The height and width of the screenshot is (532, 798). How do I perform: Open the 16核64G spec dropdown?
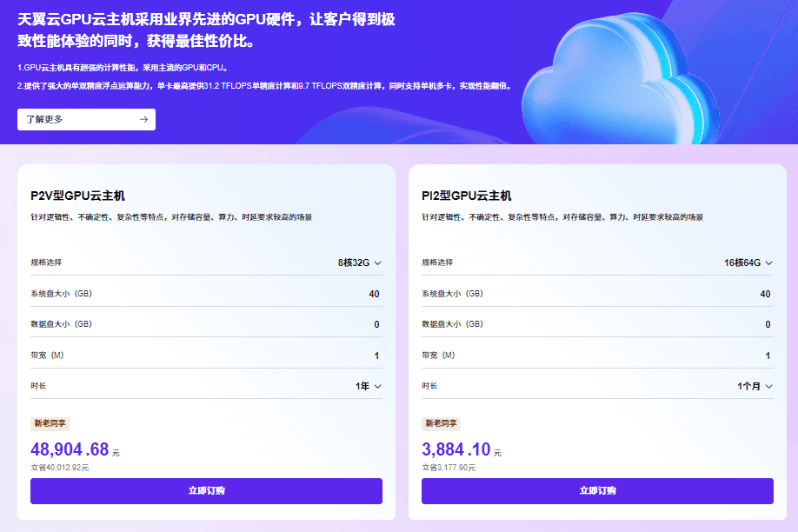(748, 263)
